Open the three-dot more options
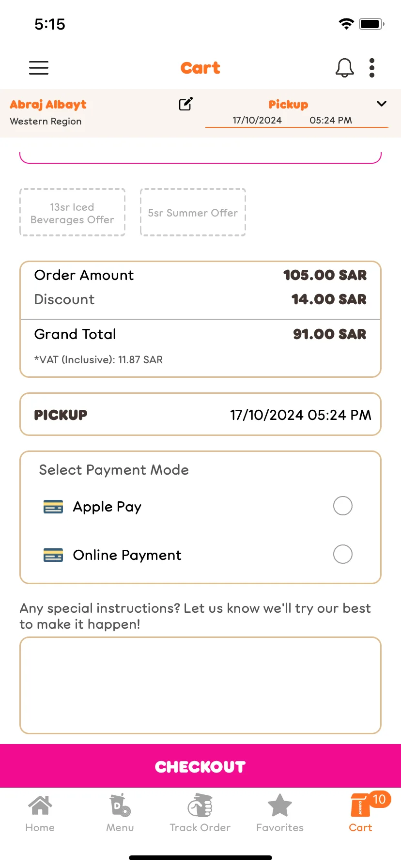Viewport: 401px width, 868px height. pyautogui.click(x=372, y=68)
